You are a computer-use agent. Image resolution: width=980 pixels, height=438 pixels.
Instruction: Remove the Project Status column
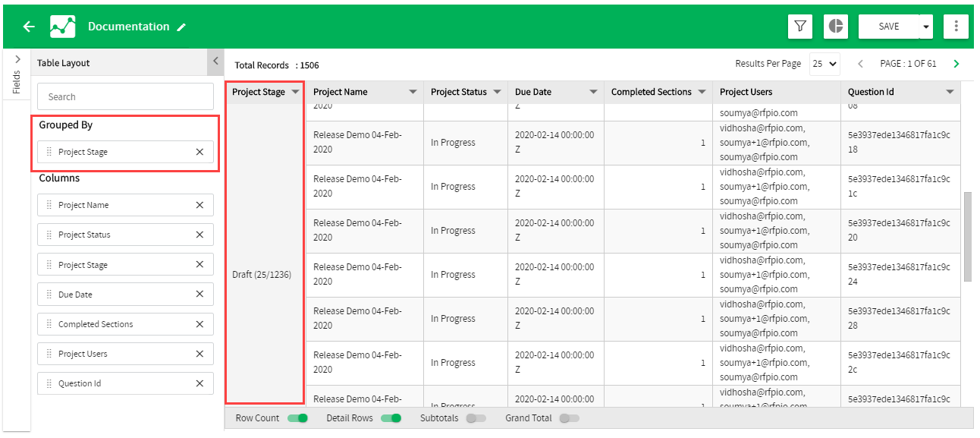(x=199, y=235)
